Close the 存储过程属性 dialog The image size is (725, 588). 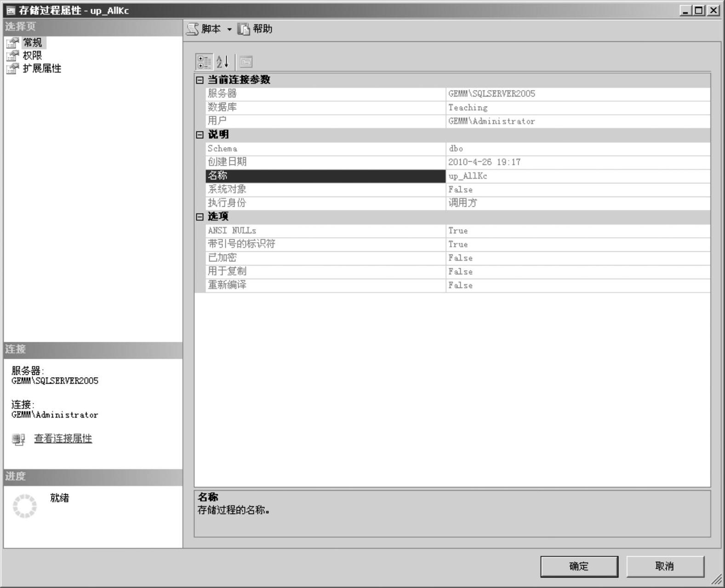pyautogui.click(x=714, y=10)
